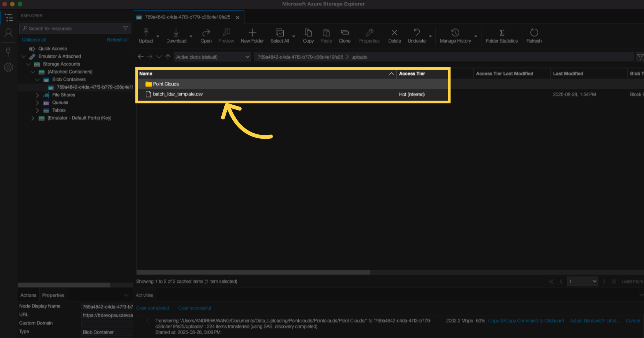Expand the Tables tree node

pos(37,111)
